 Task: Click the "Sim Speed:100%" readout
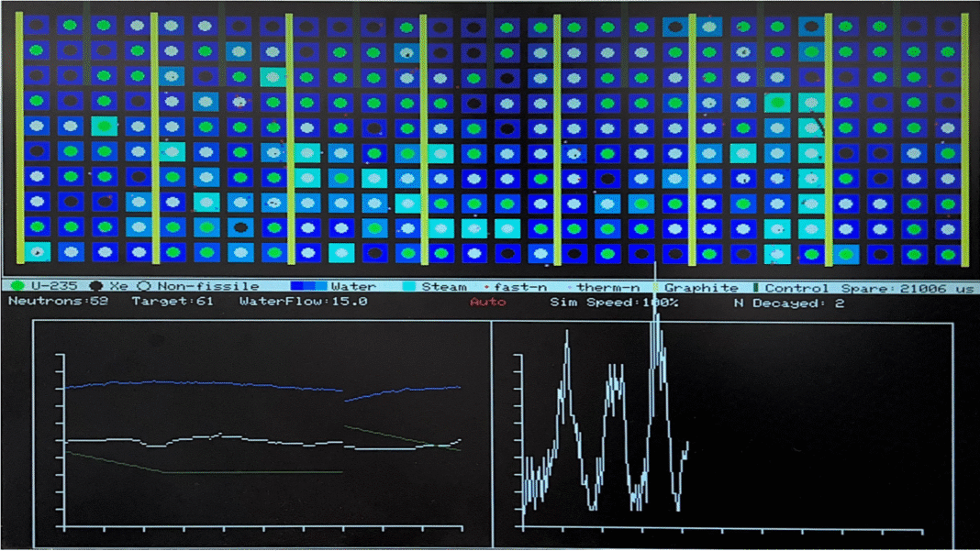click(614, 303)
